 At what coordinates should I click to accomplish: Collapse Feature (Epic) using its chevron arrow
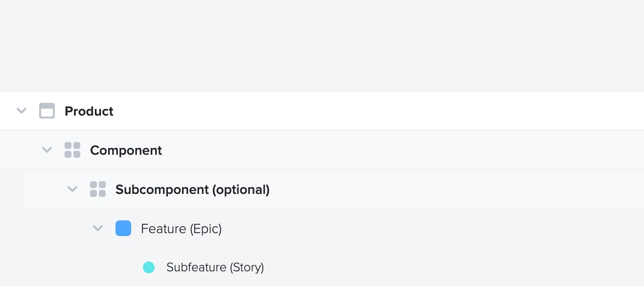click(x=98, y=228)
